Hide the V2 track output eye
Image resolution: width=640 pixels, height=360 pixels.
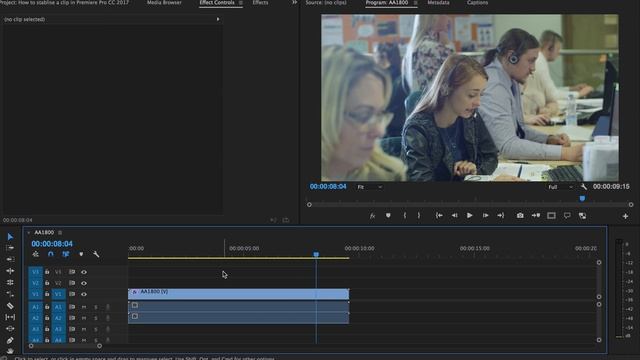click(x=84, y=283)
